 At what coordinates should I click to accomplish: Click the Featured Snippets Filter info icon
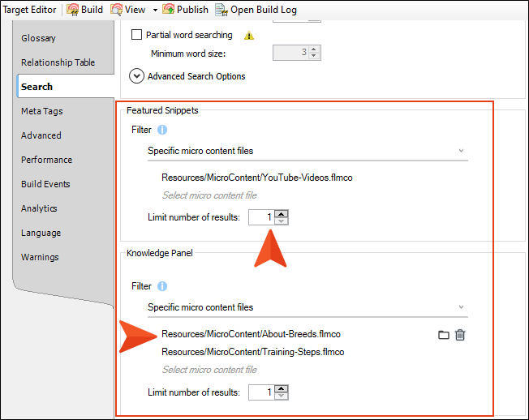[162, 130]
